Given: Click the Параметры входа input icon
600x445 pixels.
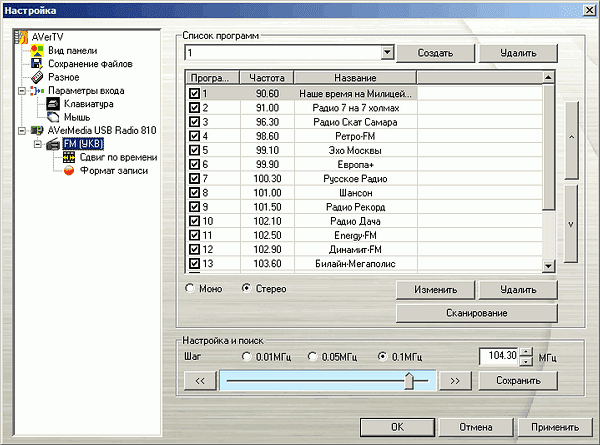Looking at the screenshot, I should (x=38, y=91).
